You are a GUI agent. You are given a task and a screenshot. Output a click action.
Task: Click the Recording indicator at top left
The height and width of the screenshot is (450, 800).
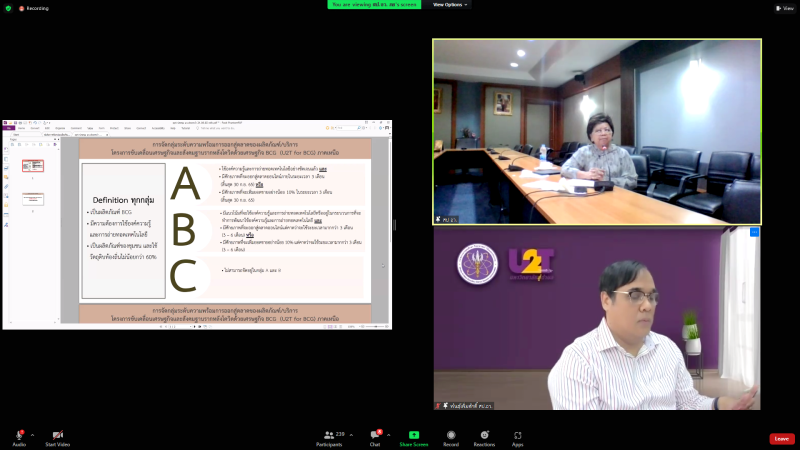pos(33,8)
